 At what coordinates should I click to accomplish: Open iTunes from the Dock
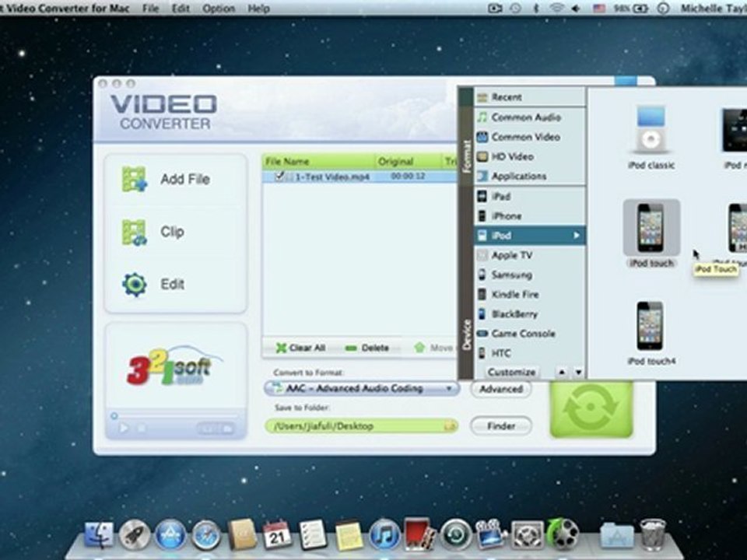pos(384,535)
